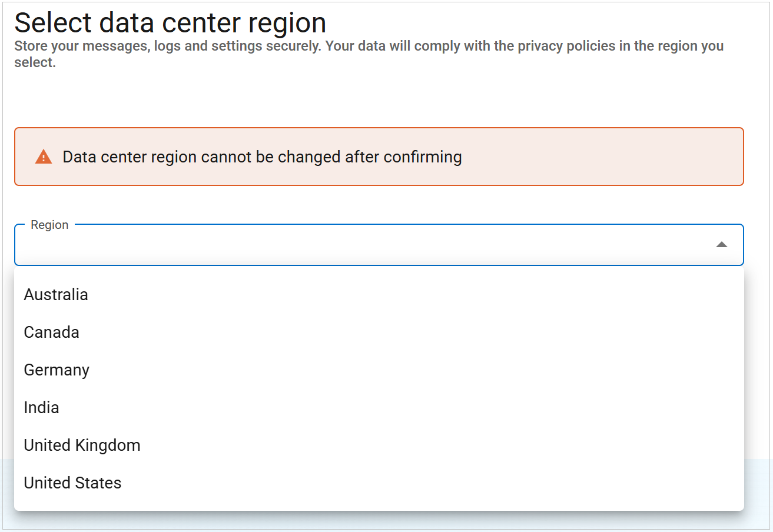Click the collapse arrow in the Region field
This screenshot has width=773, height=532.
[x=722, y=244]
